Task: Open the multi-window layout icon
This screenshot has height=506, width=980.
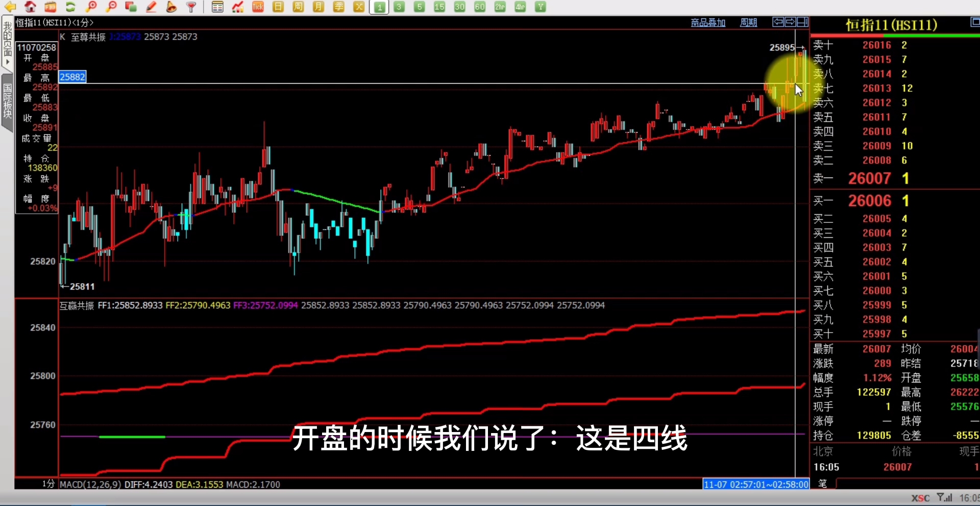Action: point(131,7)
